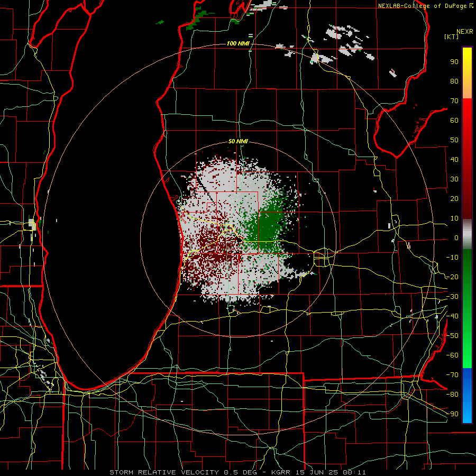Click the [KT] units label on legend

point(451,36)
